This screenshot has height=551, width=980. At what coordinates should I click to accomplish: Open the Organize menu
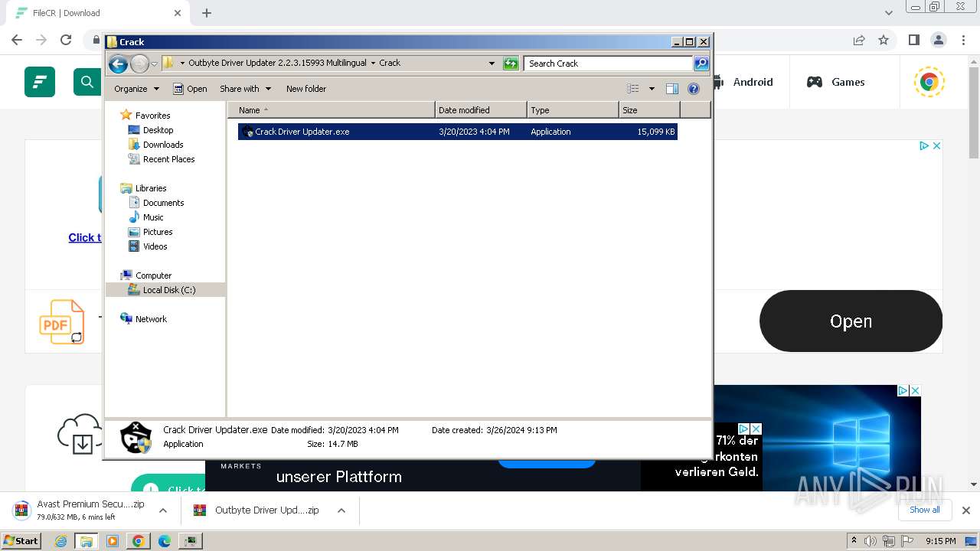click(136, 89)
